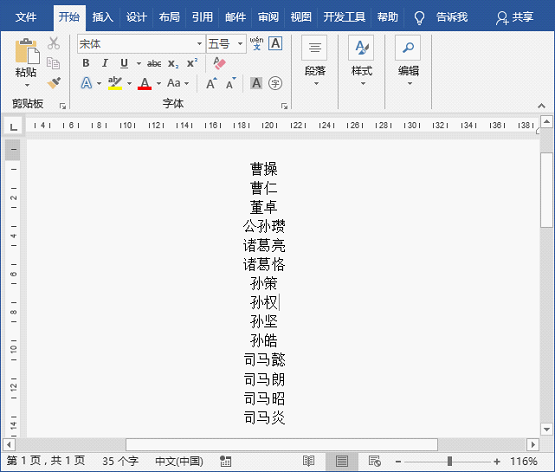The height and width of the screenshot is (472, 555).
Task: Switch to the 布局 Layout tab
Action: [x=169, y=17]
